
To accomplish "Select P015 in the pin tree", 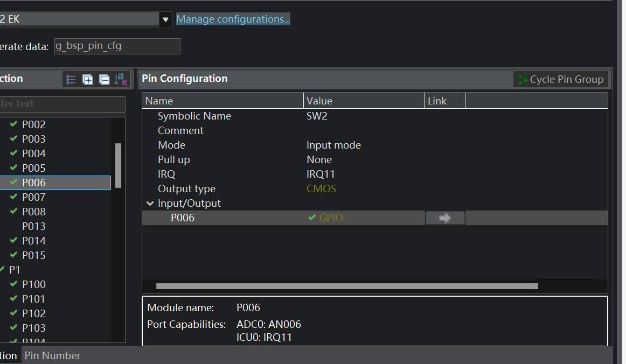I will 34,255.
